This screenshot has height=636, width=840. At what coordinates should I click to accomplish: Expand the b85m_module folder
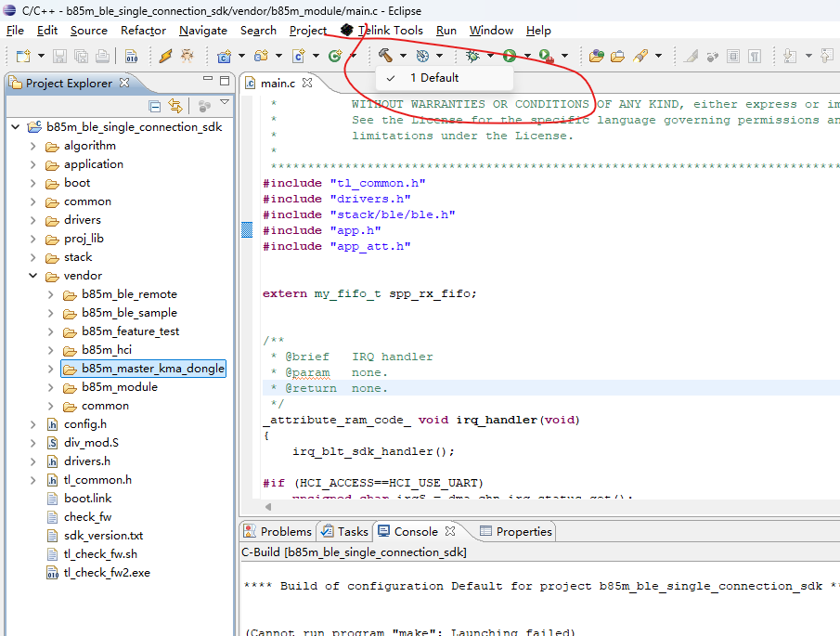pyautogui.click(x=51, y=387)
